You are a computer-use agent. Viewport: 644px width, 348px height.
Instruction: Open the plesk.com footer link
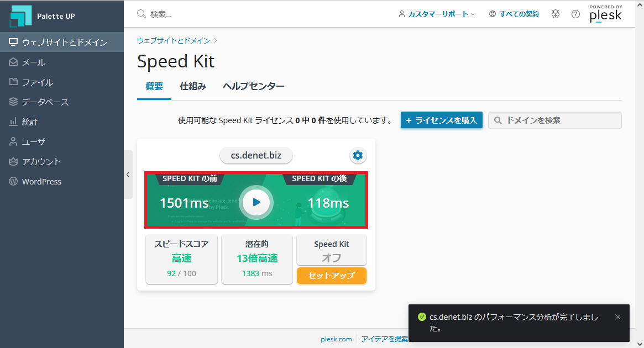337,339
